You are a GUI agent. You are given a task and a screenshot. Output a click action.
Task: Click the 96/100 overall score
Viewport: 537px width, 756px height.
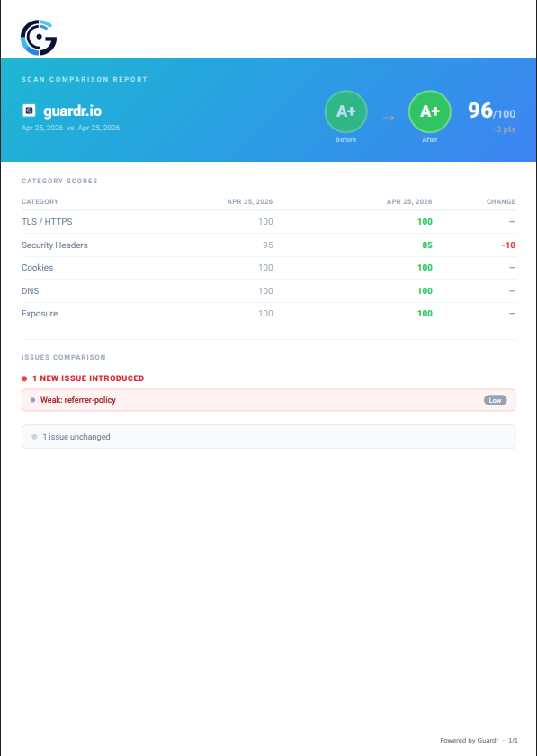(x=492, y=111)
